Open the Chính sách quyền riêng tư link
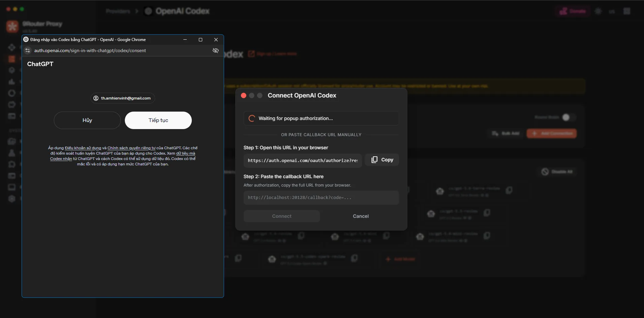 pos(131,148)
